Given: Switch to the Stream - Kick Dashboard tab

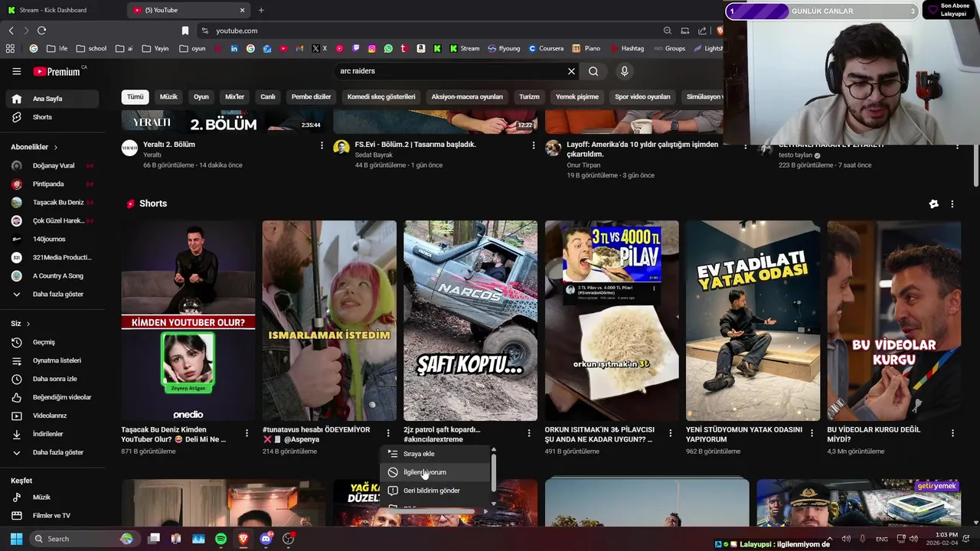Looking at the screenshot, I should point(63,10).
